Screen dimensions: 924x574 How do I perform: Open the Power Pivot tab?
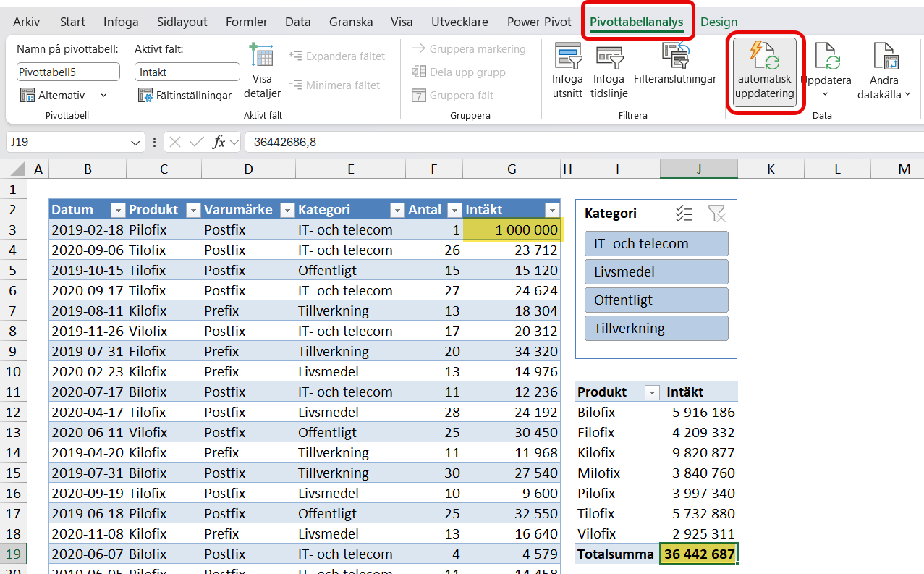[539, 22]
